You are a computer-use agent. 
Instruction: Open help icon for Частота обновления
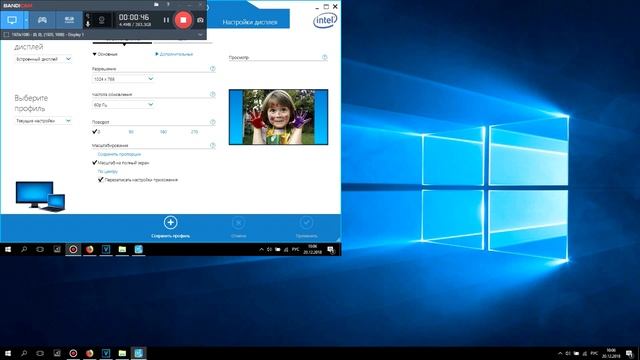pyautogui.click(x=213, y=94)
